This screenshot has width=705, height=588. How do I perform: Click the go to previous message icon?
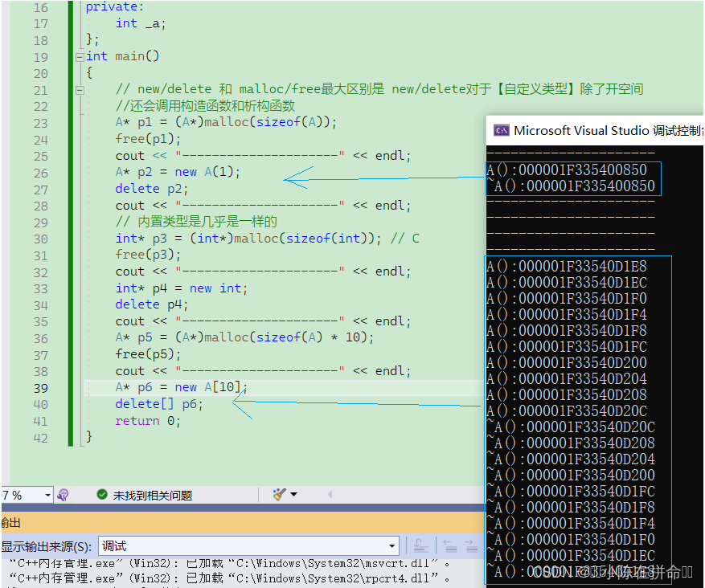[x=450, y=545]
